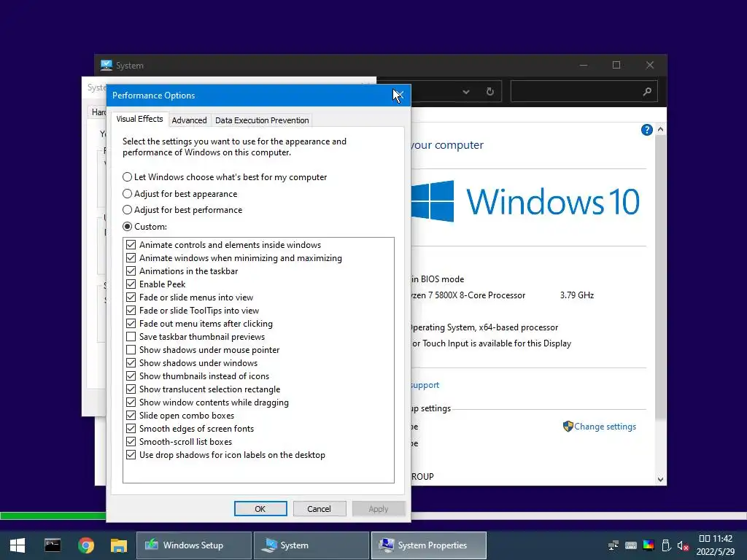Click the System window scrollbar up arrow

pos(660,129)
